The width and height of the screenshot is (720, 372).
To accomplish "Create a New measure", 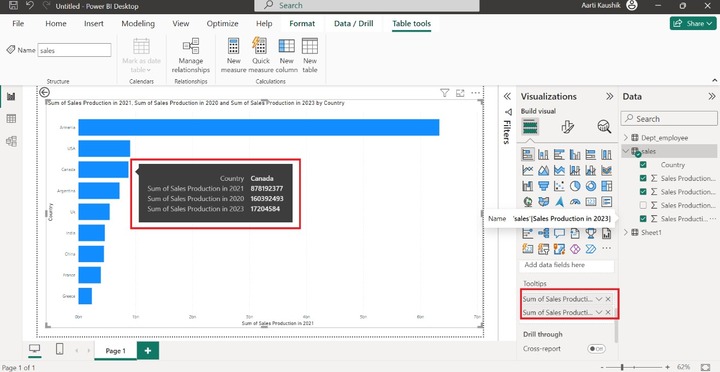I will [234, 56].
